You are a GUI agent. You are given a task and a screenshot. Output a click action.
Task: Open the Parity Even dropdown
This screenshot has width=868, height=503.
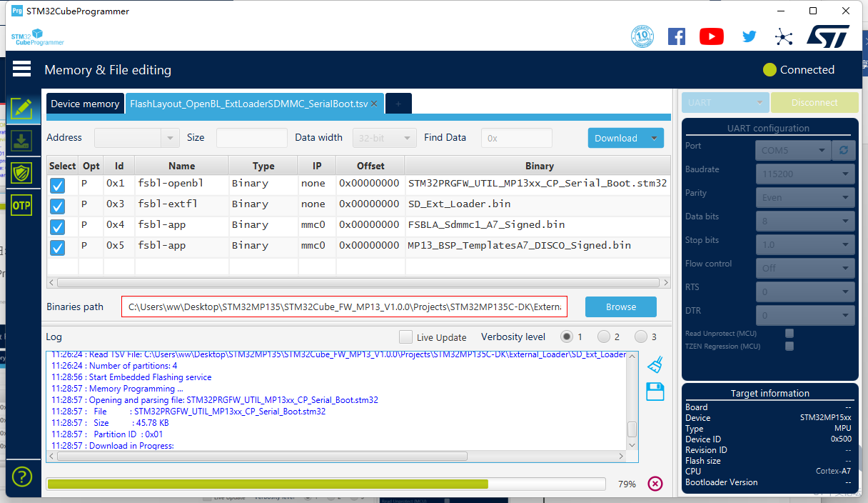tap(805, 197)
